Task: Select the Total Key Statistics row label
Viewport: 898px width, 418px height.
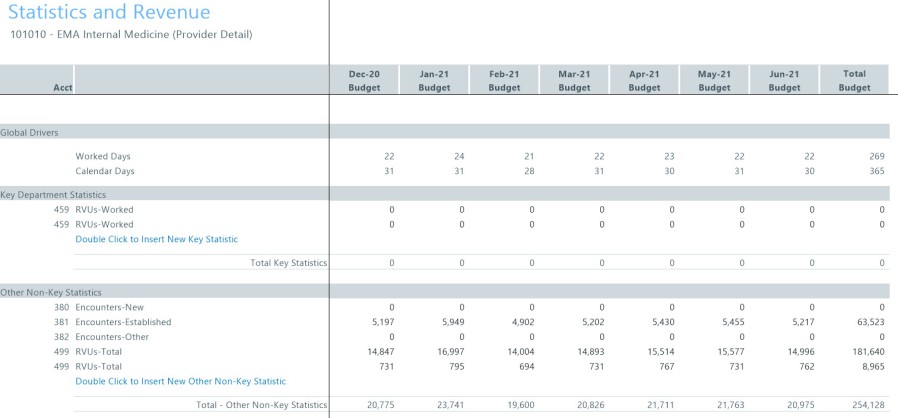Action: click(x=289, y=263)
